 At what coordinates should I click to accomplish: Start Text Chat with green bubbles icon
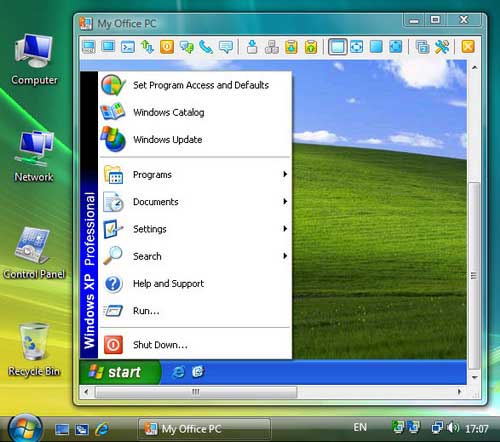(187, 47)
